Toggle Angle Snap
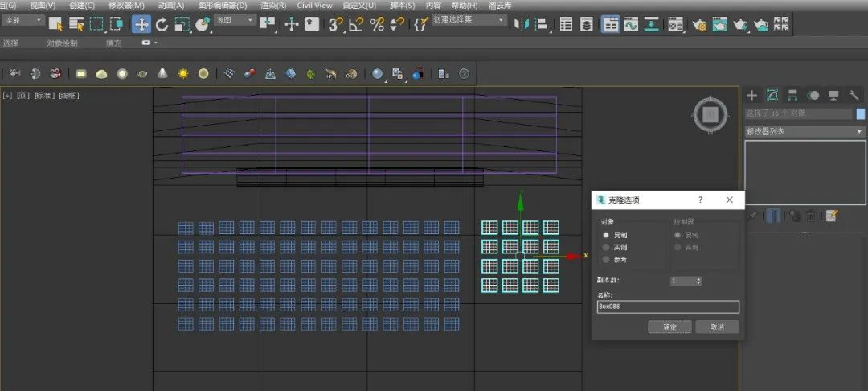The width and height of the screenshot is (868, 391). [356, 24]
